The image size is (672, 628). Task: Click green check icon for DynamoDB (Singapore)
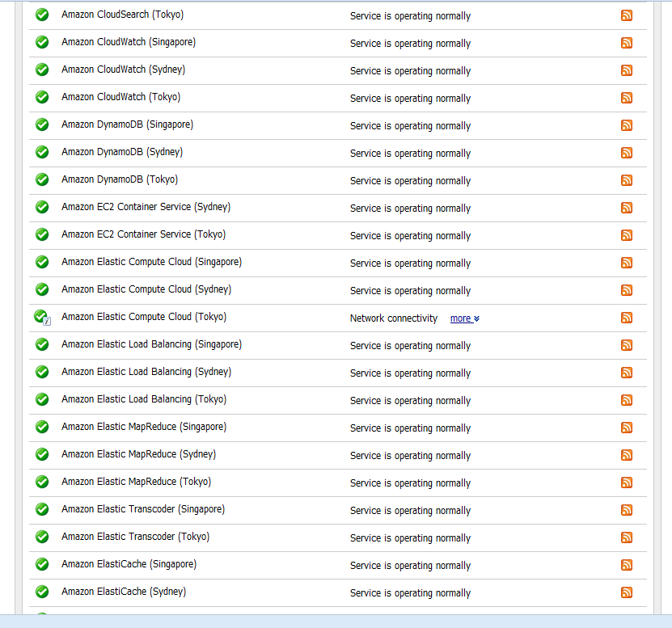[42, 124]
